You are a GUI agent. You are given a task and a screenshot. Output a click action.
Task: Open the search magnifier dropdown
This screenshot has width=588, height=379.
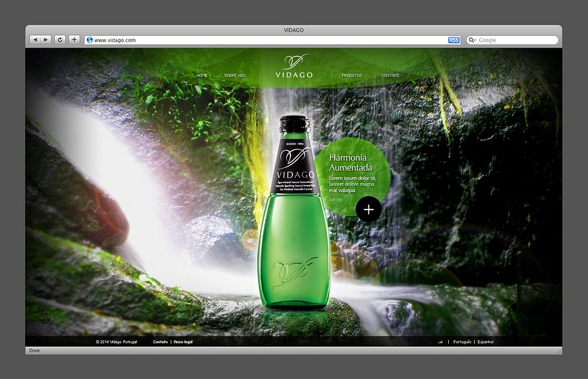[472, 39]
